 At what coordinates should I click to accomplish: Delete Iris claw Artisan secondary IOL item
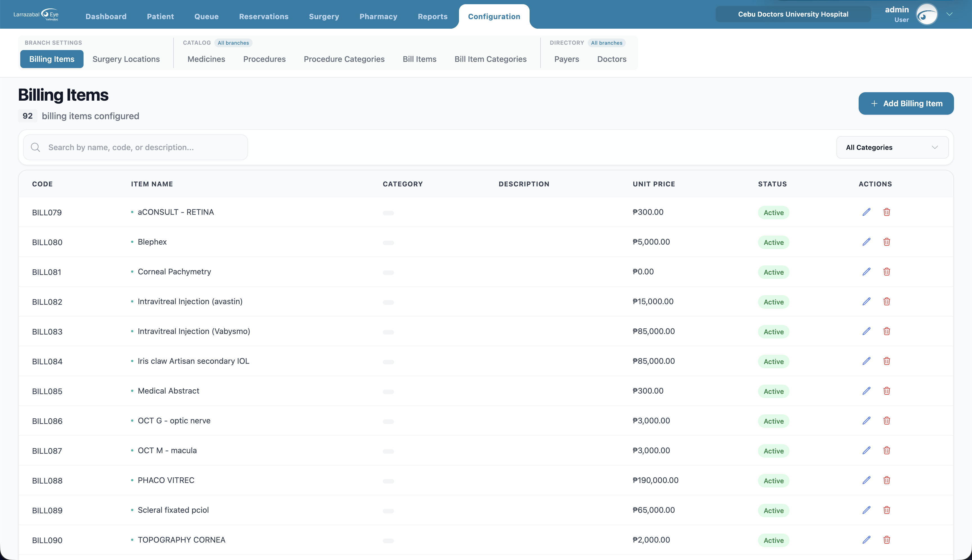pyautogui.click(x=886, y=361)
